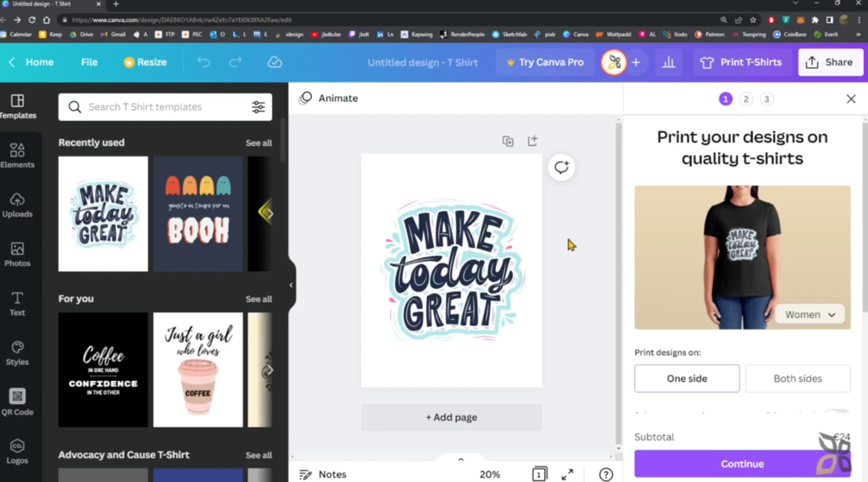This screenshot has width=868, height=482.
Task: Go to step 3 in print panel
Action: (766, 99)
